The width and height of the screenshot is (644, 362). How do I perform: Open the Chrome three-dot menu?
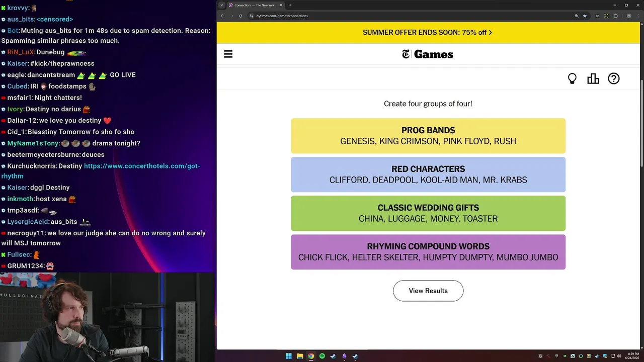point(637,16)
